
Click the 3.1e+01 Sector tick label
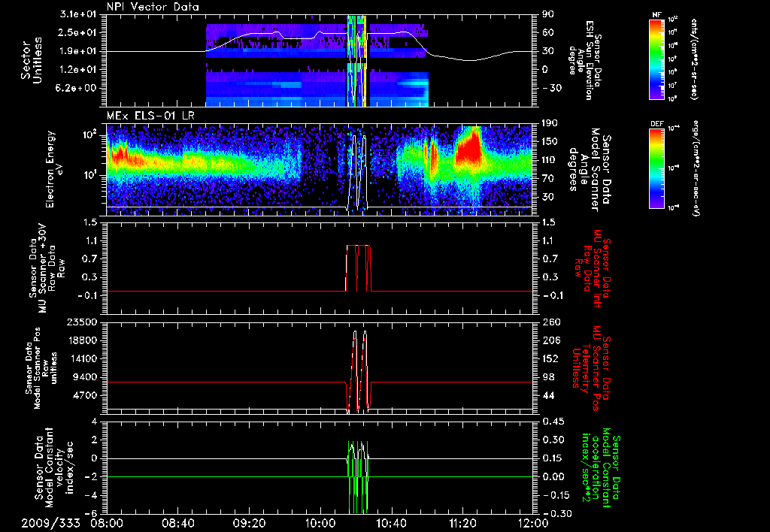click(77, 15)
